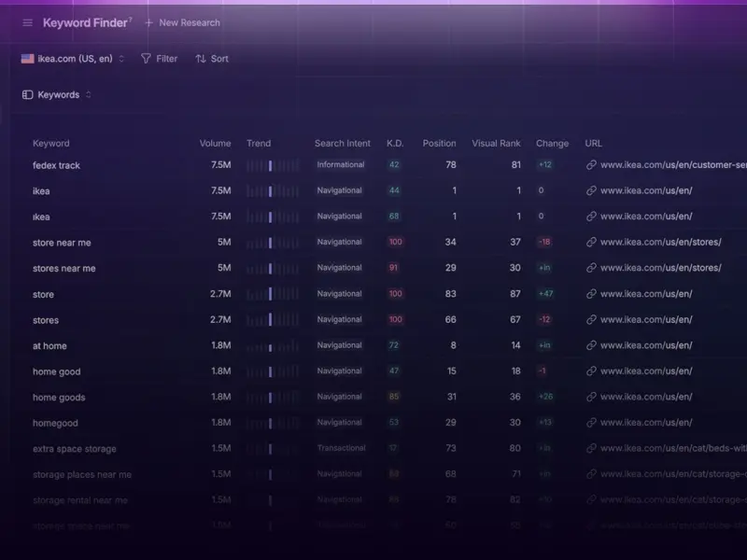
Task: Click link icon in stores near me row
Action: pos(591,268)
